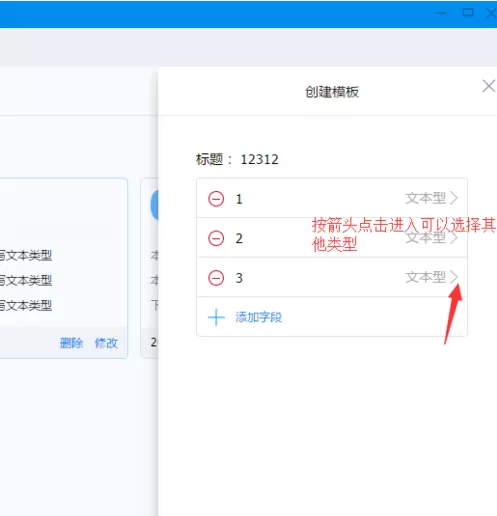Click the blue plus icon to add field
This screenshot has height=516, width=497.
[216, 317]
